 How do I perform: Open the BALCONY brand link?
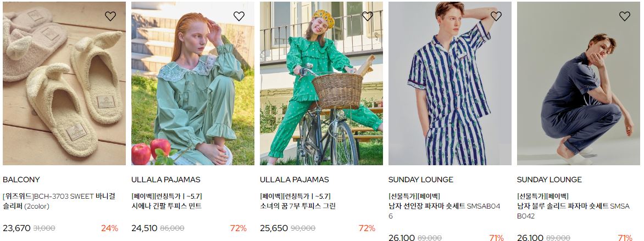point(21,180)
